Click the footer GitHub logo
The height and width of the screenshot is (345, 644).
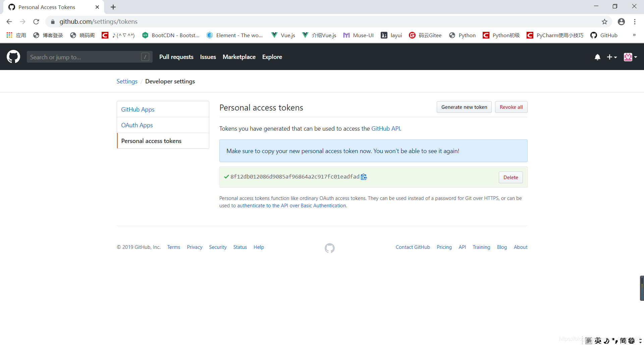pyautogui.click(x=330, y=248)
